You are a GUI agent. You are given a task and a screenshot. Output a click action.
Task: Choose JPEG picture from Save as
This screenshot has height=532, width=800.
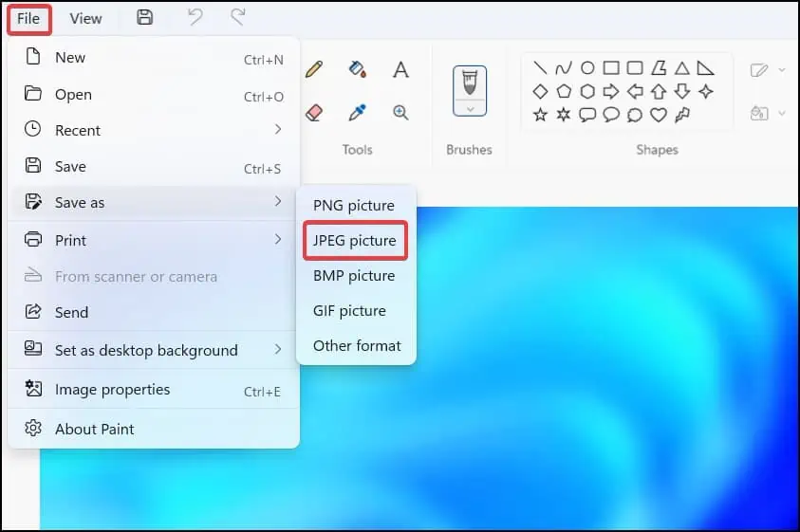(355, 241)
